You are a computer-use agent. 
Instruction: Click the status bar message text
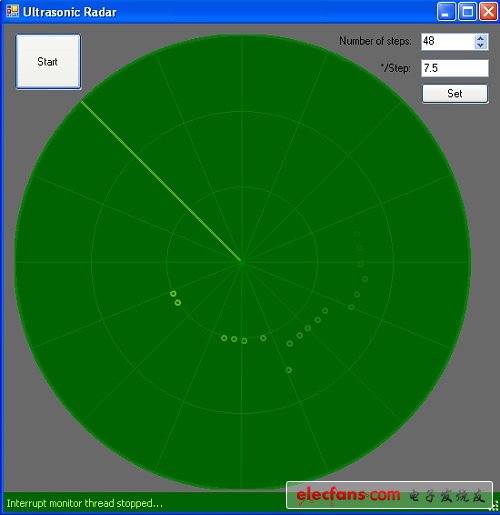click(85, 503)
